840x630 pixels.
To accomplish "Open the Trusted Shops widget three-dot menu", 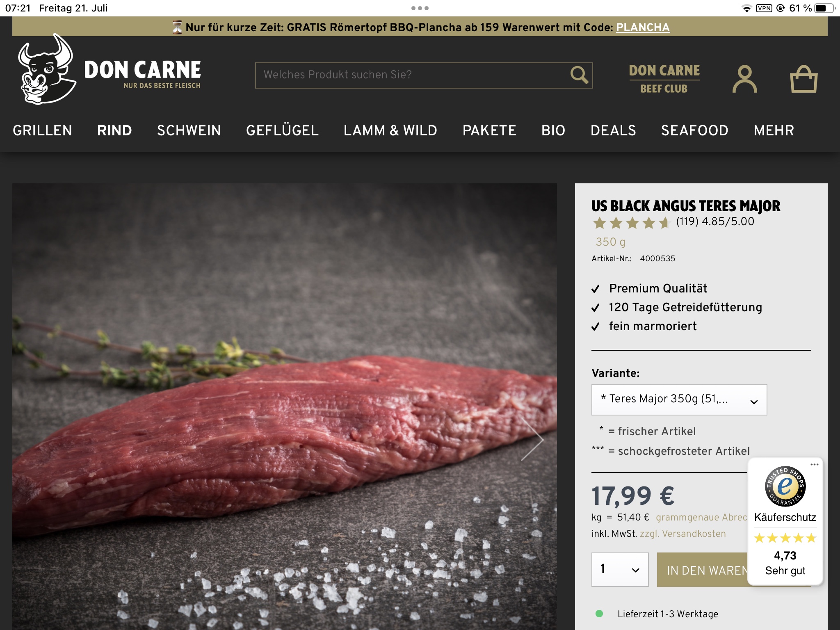I will tap(814, 464).
